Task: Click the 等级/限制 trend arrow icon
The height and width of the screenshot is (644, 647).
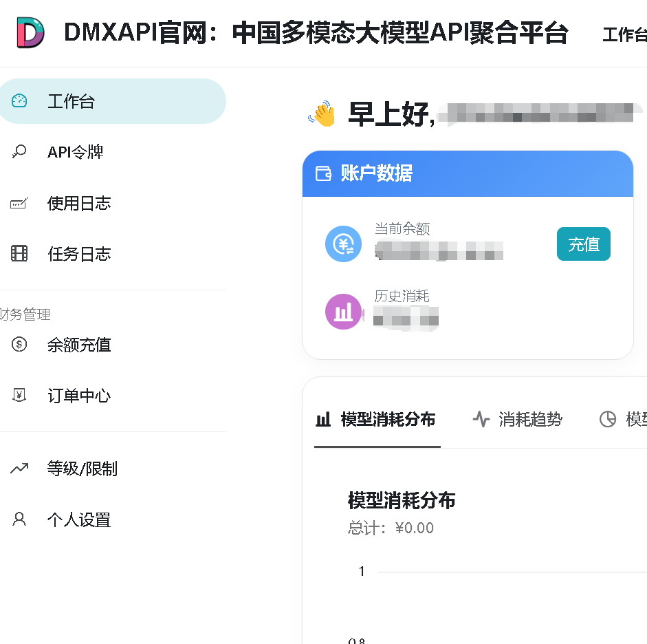Action: click(19, 468)
